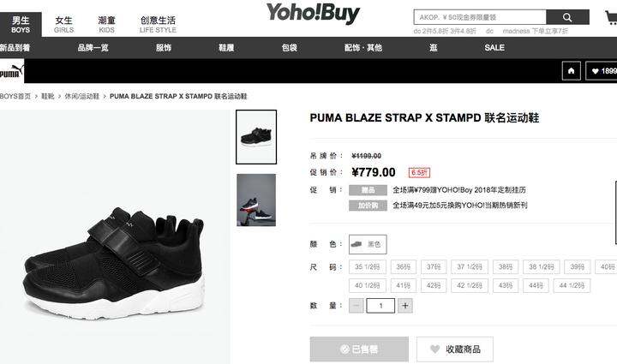Open the 女生 GIRLS tab
The image size is (617, 364).
[63, 24]
